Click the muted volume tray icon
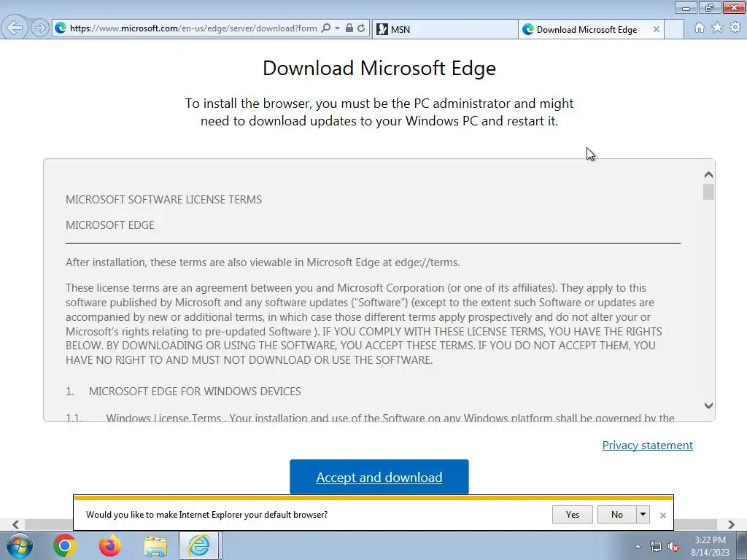Viewport: 747px width, 560px height. point(673,547)
